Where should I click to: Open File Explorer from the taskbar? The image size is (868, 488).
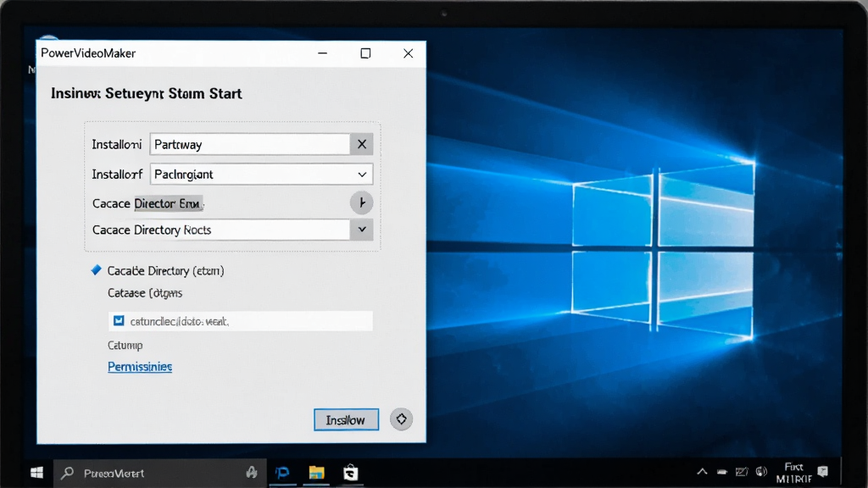[317, 473]
